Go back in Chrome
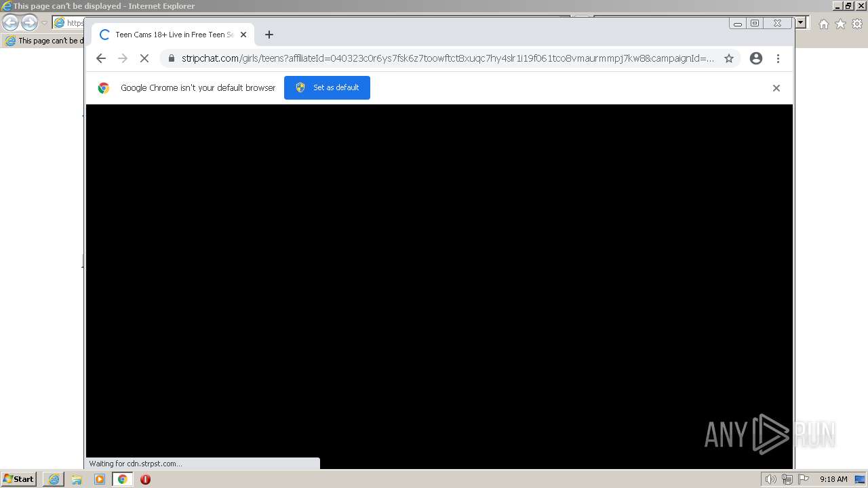868x488 pixels. 101,58
